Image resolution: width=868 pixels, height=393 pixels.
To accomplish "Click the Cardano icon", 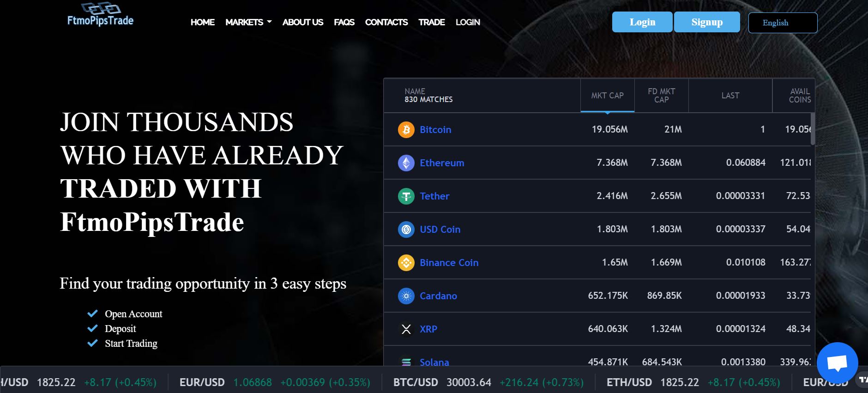I will coord(406,296).
